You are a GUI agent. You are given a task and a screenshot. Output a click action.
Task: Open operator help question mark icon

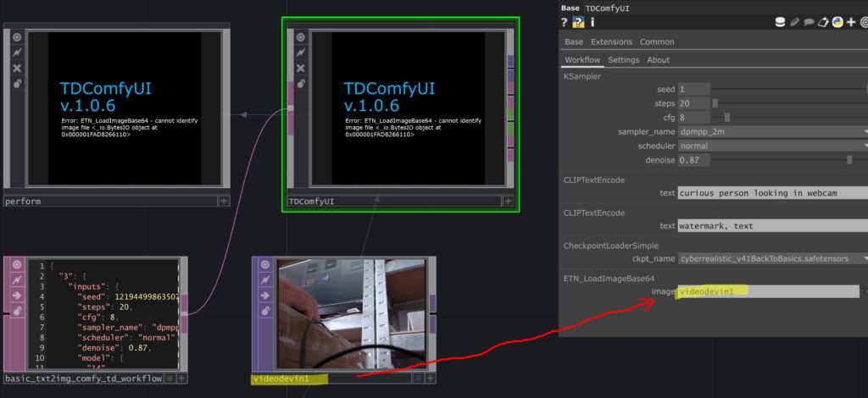coord(564,22)
